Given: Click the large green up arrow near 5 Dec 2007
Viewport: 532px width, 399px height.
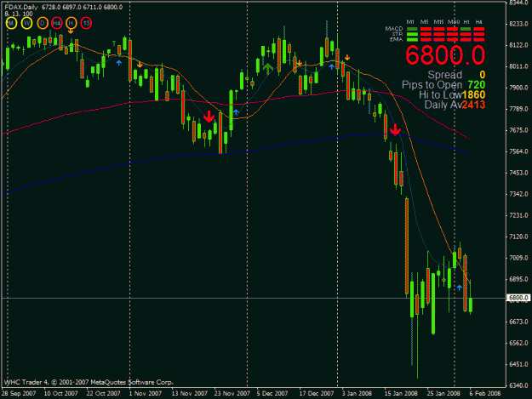Looking at the screenshot, I should tap(267, 68).
